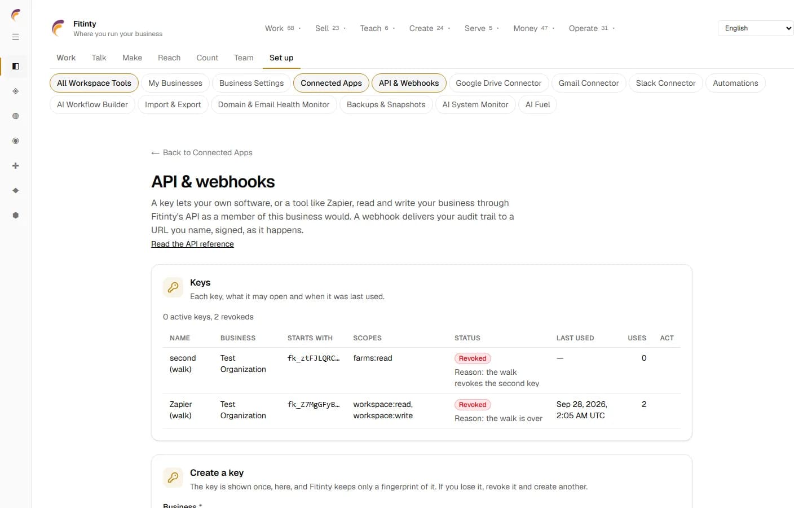Click the farms:read scope text
812x508 pixels.
click(373, 358)
